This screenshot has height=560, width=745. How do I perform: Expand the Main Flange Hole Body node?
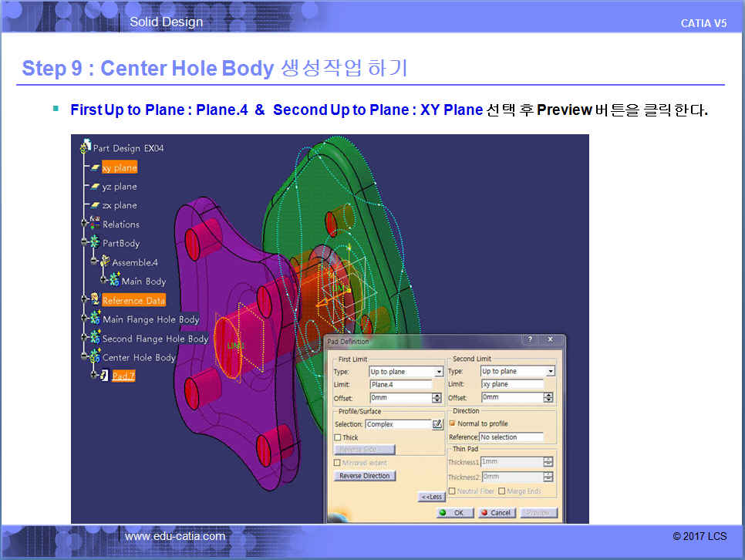[83, 319]
